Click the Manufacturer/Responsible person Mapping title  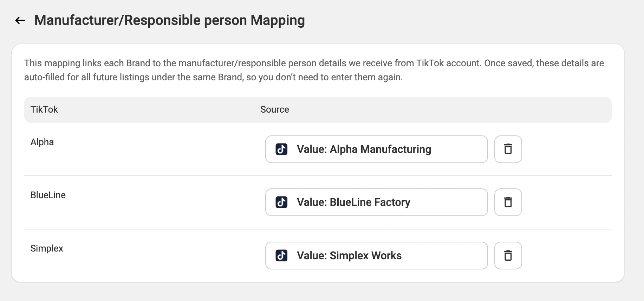(169, 20)
